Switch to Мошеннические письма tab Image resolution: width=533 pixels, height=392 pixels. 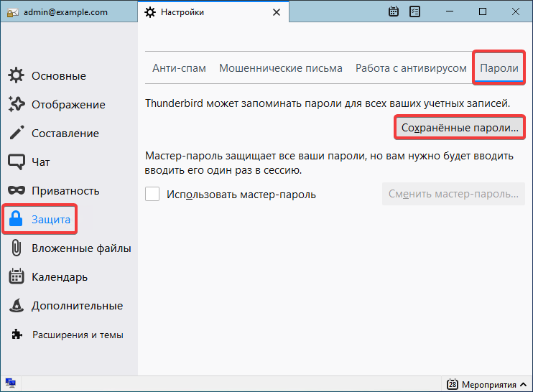pos(280,68)
